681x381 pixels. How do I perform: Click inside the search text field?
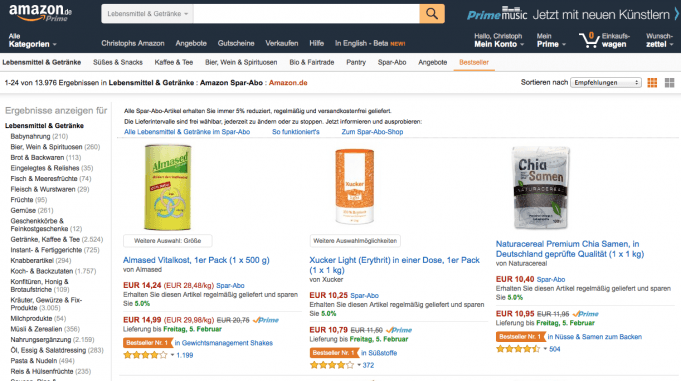pos(306,14)
